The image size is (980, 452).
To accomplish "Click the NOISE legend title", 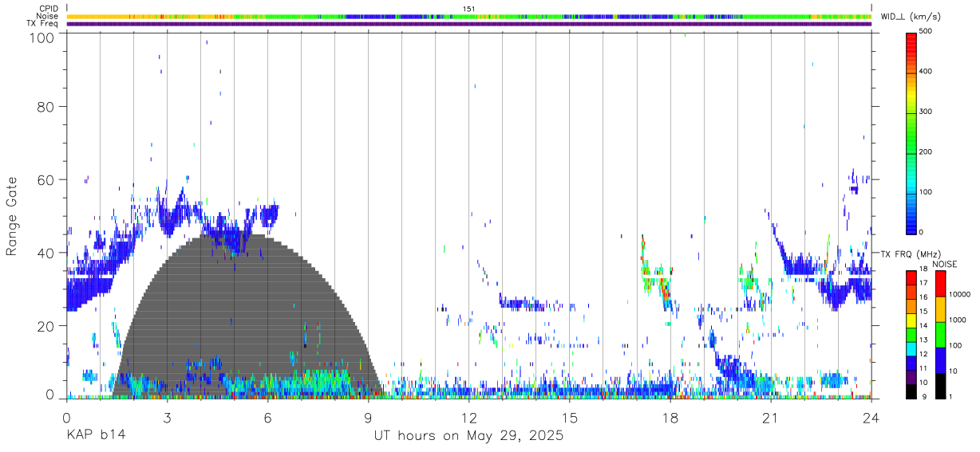I will [943, 264].
